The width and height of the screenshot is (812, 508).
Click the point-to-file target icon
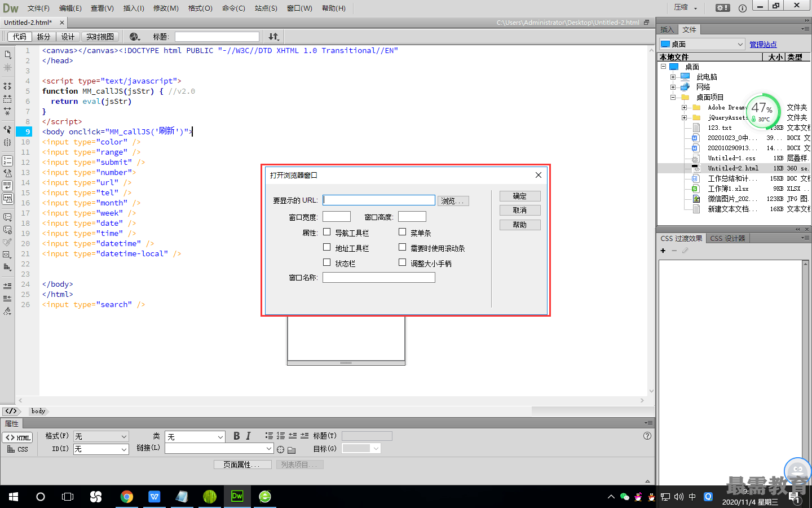[280, 450]
